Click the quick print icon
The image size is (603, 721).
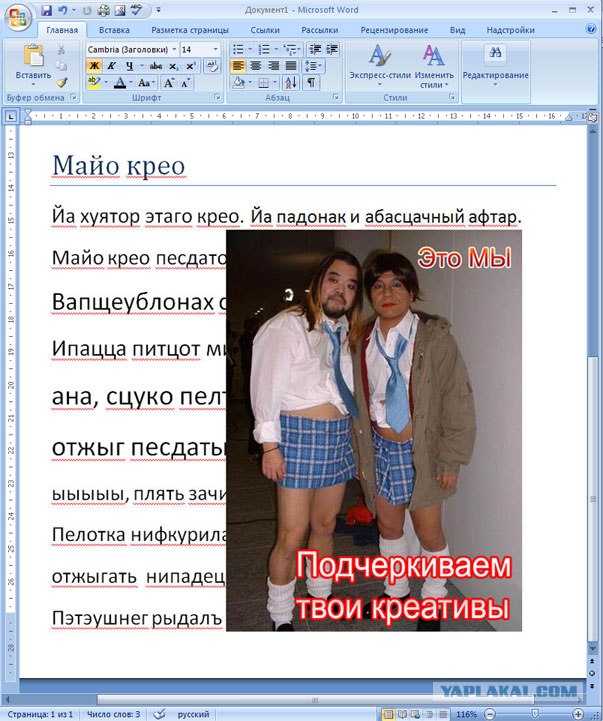click(103, 10)
